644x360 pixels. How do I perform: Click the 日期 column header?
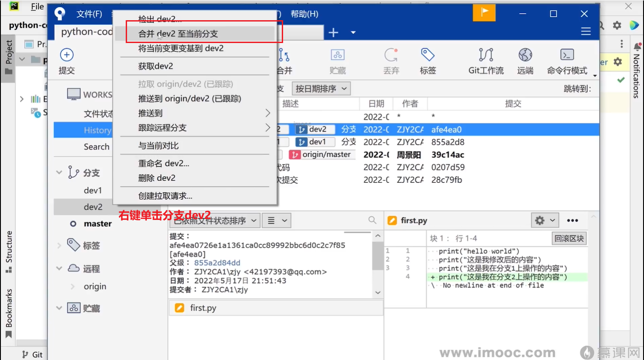[x=376, y=104]
